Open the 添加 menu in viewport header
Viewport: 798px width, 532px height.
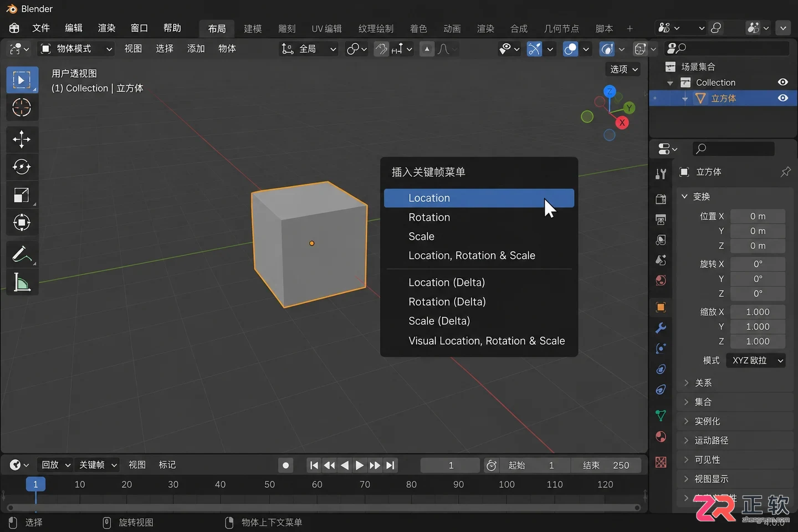tap(196, 49)
